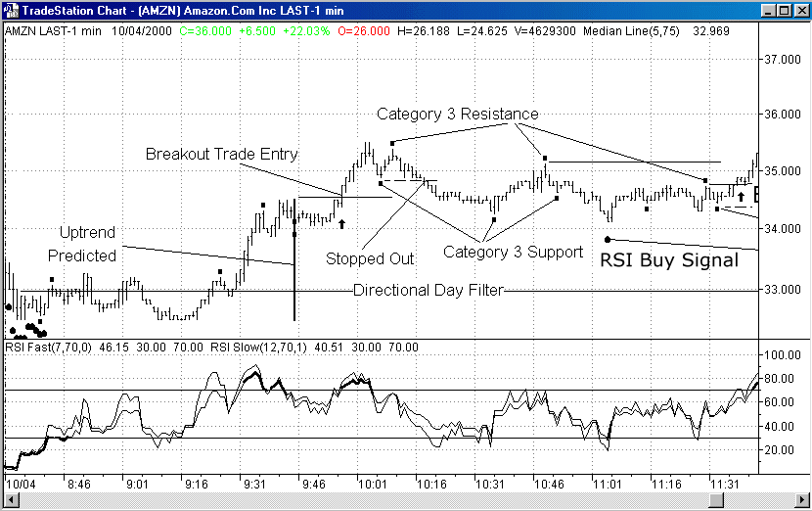Click the buy arrow below breakout entry
Viewport: 812px width, 511px height.
tap(341, 224)
